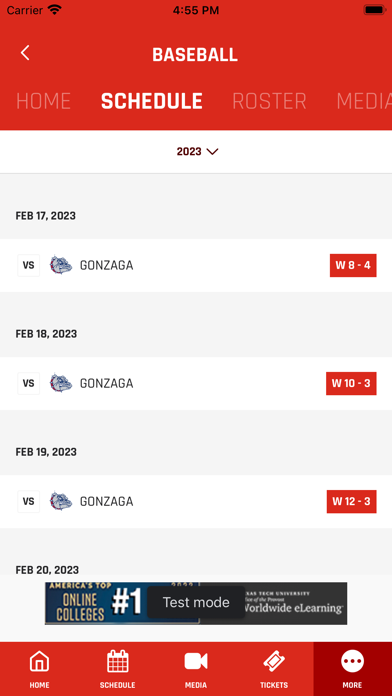Viewport: 392px width, 696px height.
Task: Switch to the Roster tab
Action: tap(269, 101)
